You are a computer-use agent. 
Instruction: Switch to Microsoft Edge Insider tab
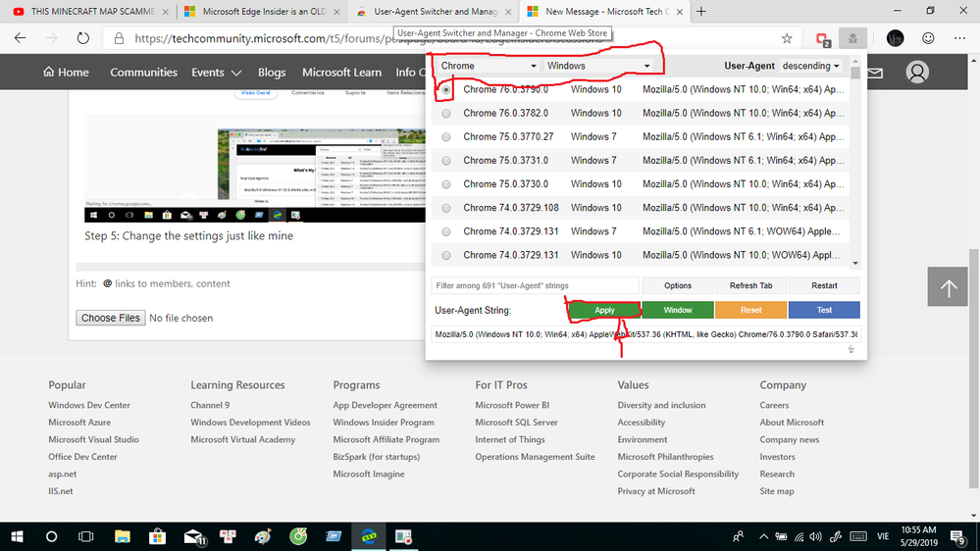263,11
